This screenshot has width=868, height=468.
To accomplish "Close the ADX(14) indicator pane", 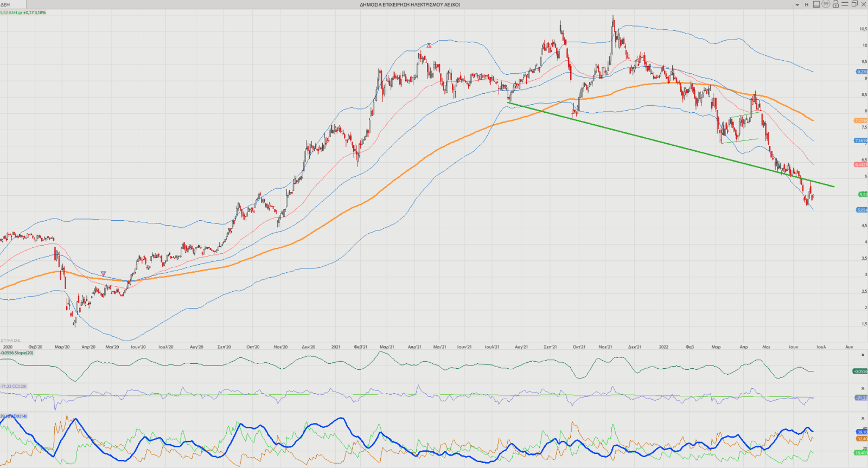I will tap(863, 418).
